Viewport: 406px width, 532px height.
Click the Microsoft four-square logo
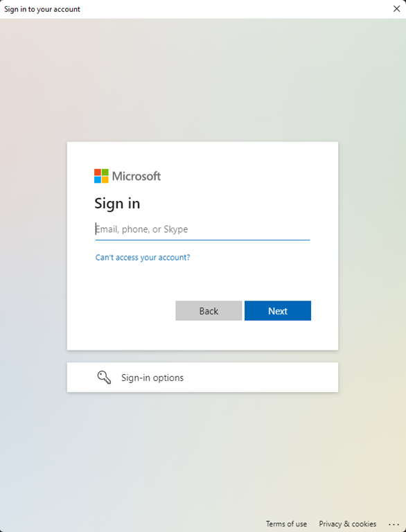[101, 176]
